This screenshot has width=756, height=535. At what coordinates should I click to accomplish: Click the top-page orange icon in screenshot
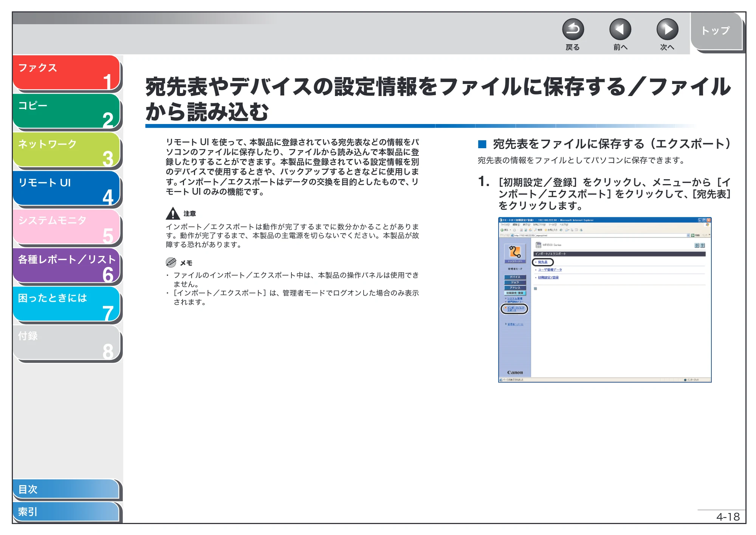click(515, 253)
